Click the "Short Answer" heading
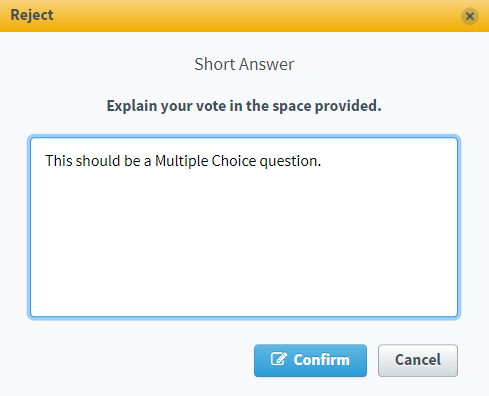The image size is (489, 396). (244, 64)
